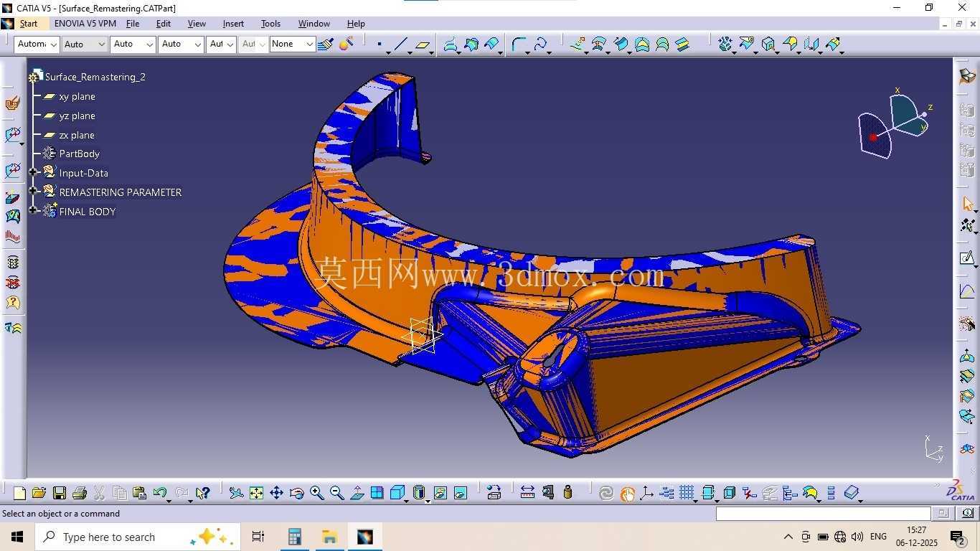Click the Update All spiral icon
Screen dimensions: 980x551
pyautogui.click(x=606, y=493)
